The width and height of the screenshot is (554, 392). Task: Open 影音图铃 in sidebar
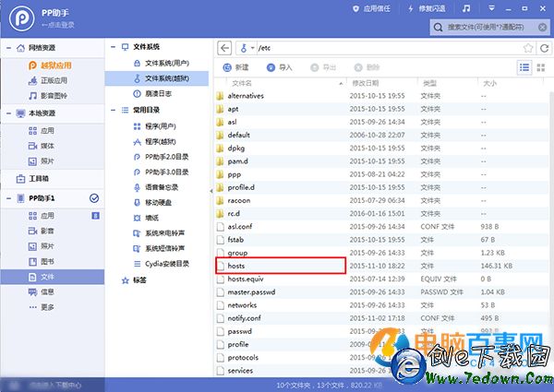click(48, 96)
